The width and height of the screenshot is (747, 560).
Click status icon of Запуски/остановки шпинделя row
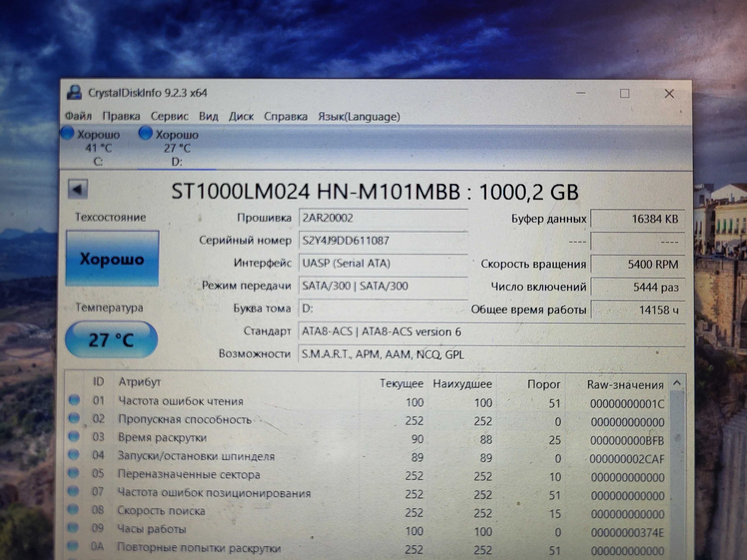coord(74,455)
